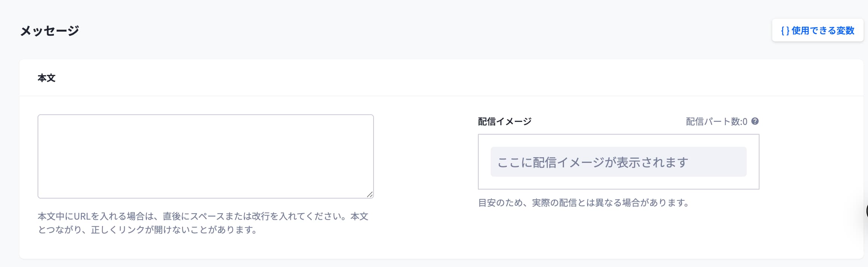Click the 使用できる変数 button
This screenshot has height=267, width=868.
[817, 30]
